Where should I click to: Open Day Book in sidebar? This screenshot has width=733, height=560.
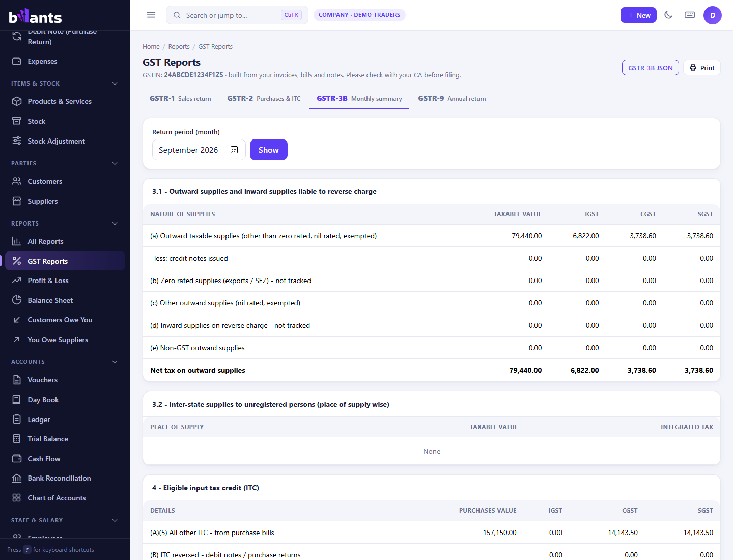point(65,400)
